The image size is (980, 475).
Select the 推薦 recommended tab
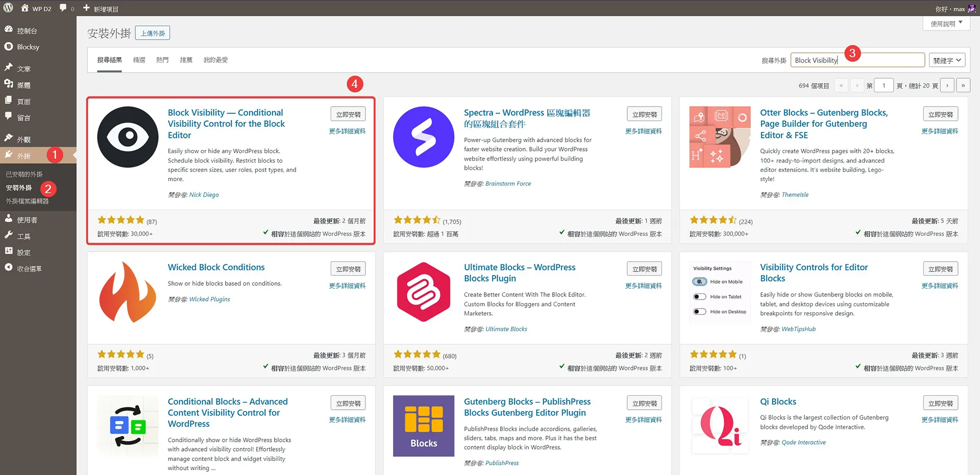(186, 60)
